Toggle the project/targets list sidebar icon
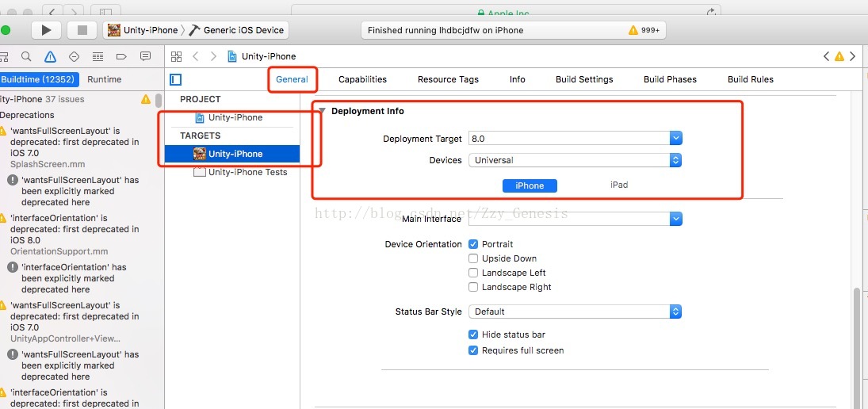The image size is (868, 409). [x=176, y=80]
